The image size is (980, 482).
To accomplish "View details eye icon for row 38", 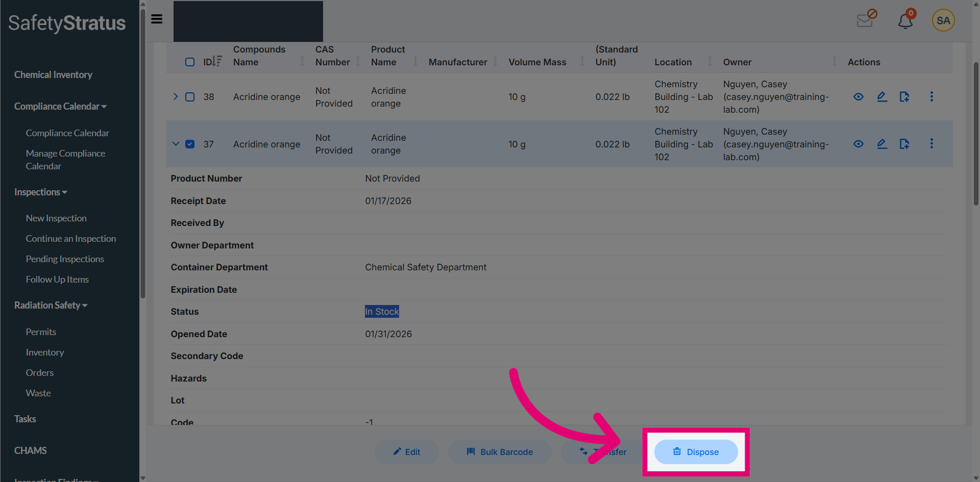I will tap(859, 96).
